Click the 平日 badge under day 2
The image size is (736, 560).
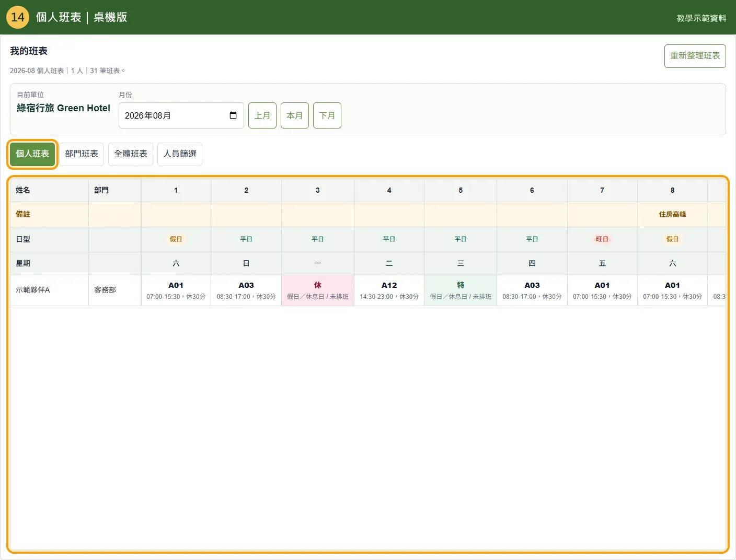(246, 239)
